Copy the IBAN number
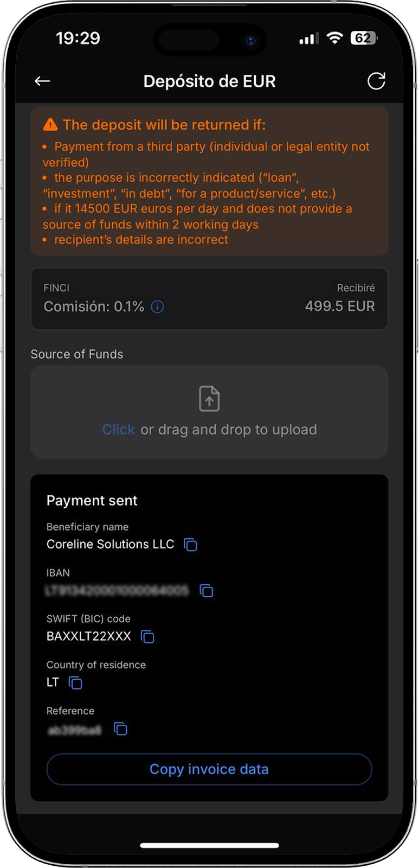419x868 pixels. click(207, 591)
